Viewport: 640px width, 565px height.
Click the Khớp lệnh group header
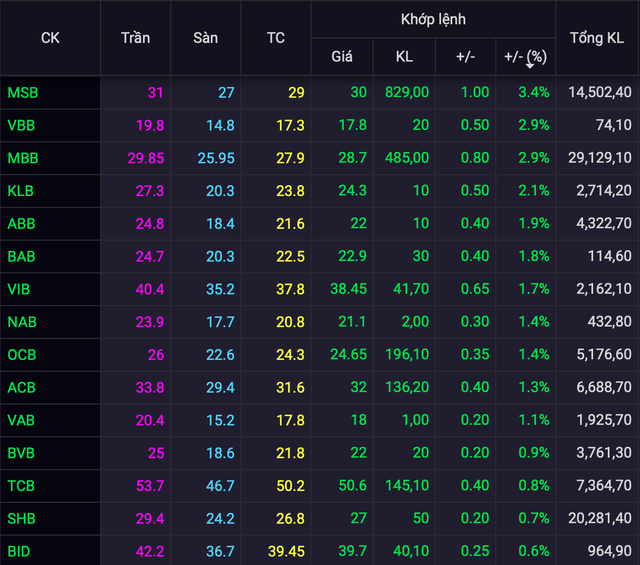coord(432,19)
